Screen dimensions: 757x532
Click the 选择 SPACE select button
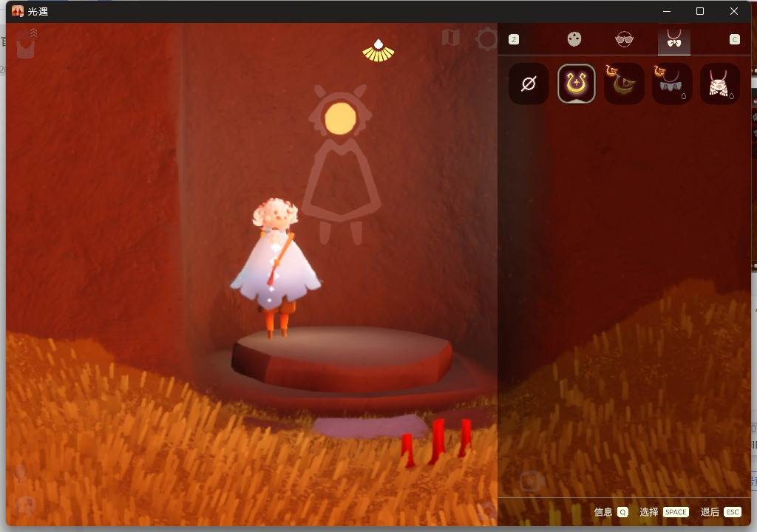pyautogui.click(x=664, y=512)
